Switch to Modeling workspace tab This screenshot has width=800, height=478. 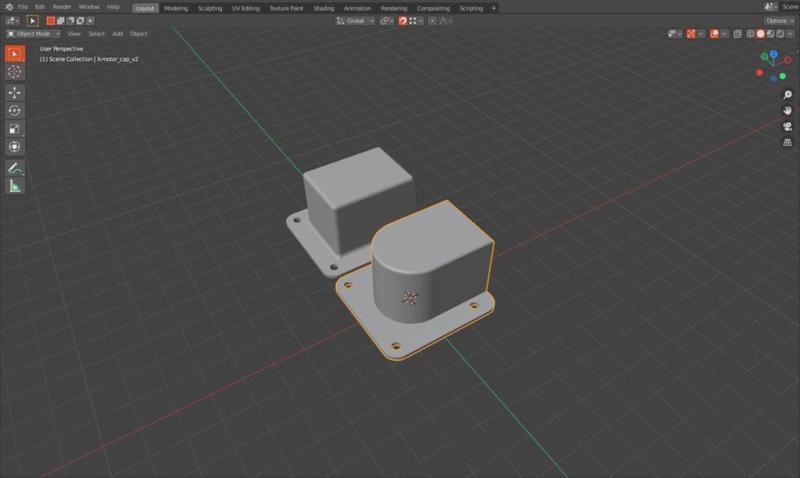click(x=176, y=8)
